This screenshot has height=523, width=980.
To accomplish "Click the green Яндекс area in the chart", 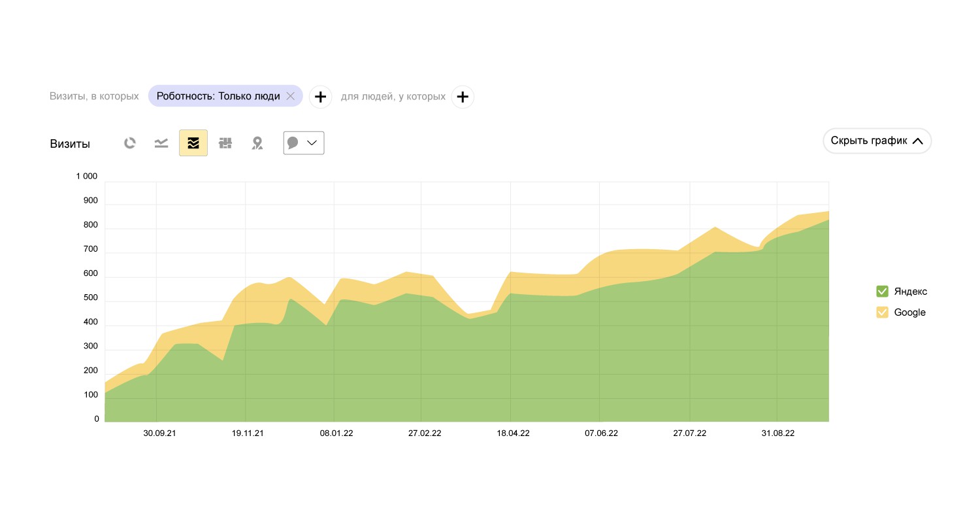I will [457, 373].
